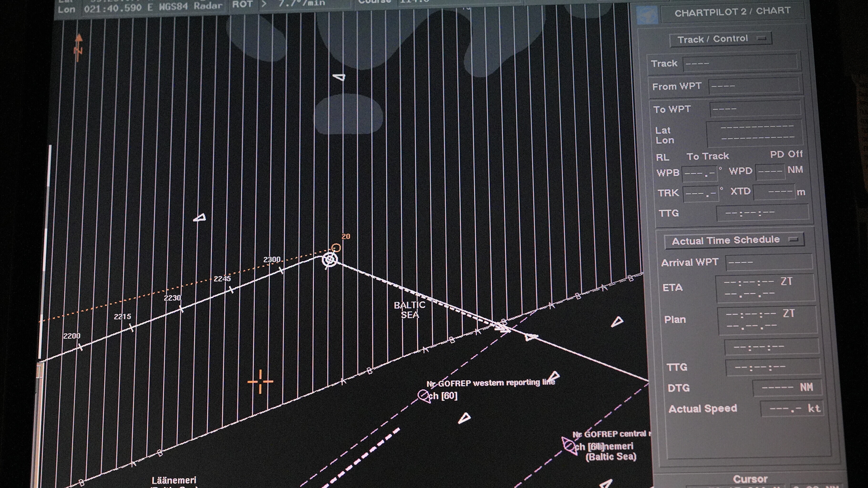Click the 2300 time marker on the past track
The height and width of the screenshot is (488, 868).
tap(272, 260)
